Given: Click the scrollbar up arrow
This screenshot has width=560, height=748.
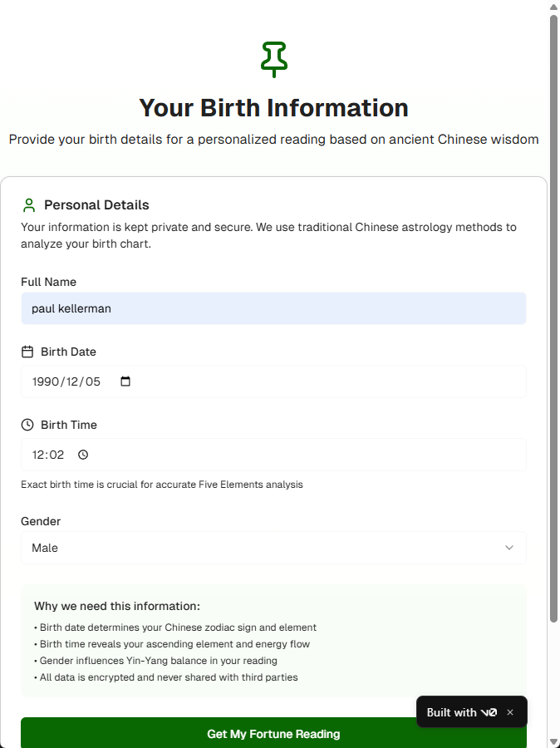Looking at the screenshot, I should pos(553,7).
